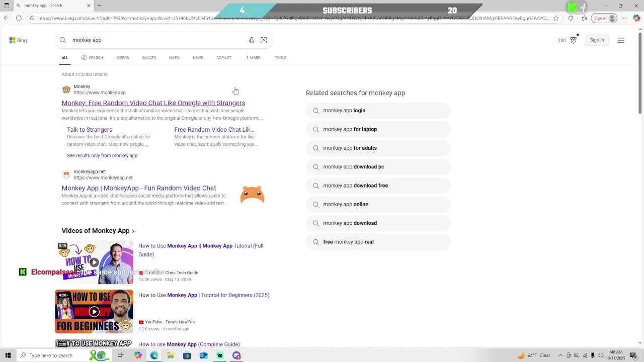The image size is (644, 362).
Task: Click the magnifier icon in Bing search box
Action: click(63, 40)
